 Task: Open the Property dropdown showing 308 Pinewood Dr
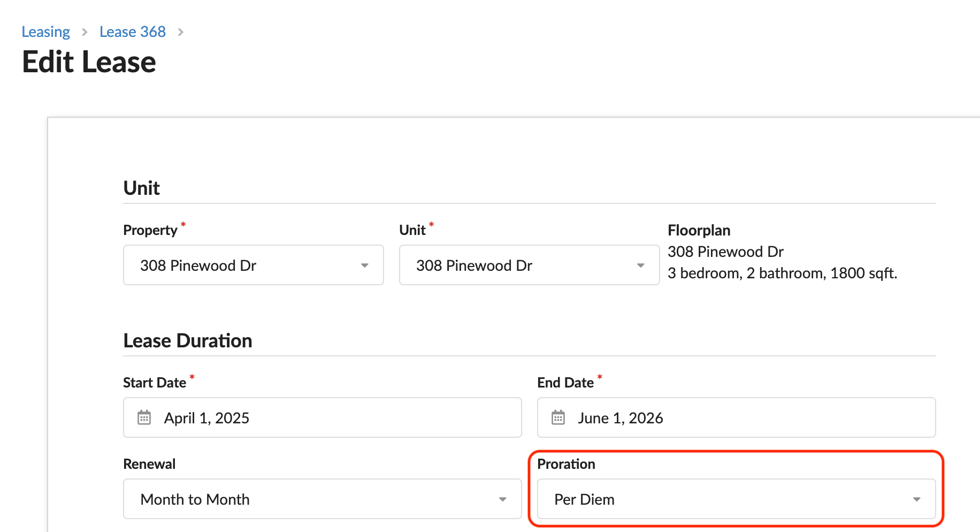(x=254, y=265)
